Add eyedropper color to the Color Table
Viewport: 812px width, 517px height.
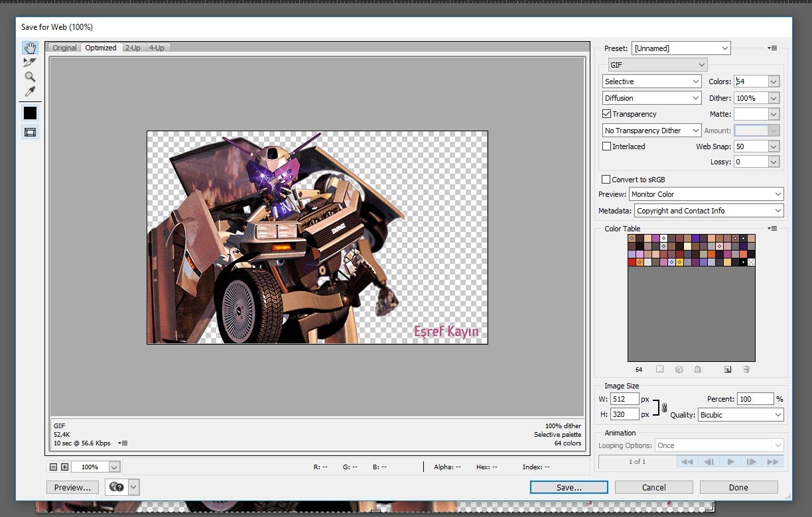point(728,369)
